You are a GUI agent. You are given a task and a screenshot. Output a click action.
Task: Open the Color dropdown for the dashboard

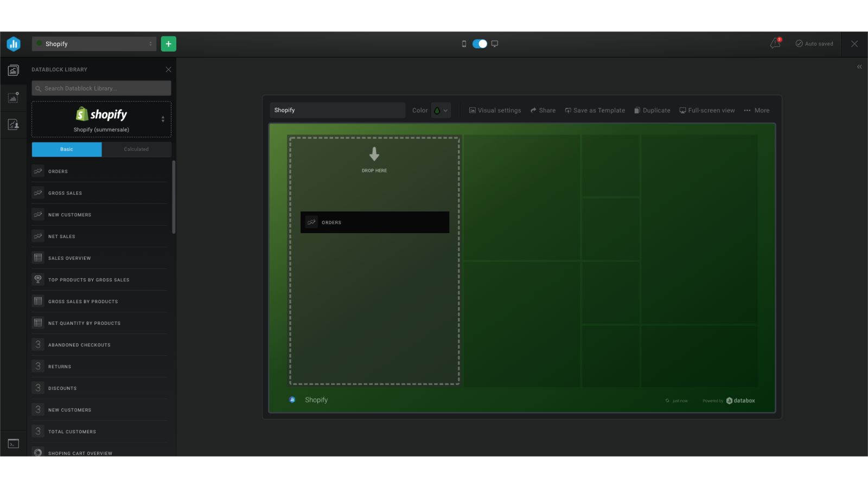pyautogui.click(x=446, y=110)
